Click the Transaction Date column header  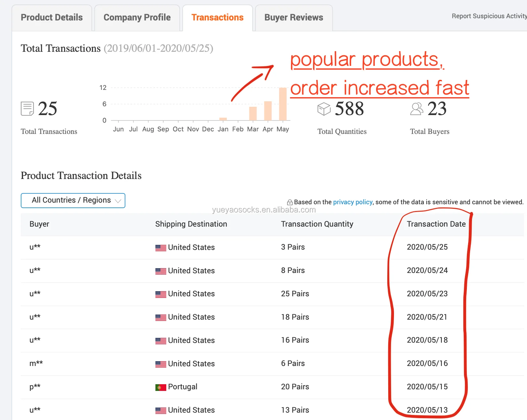pyautogui.click(x=436, y=224)
